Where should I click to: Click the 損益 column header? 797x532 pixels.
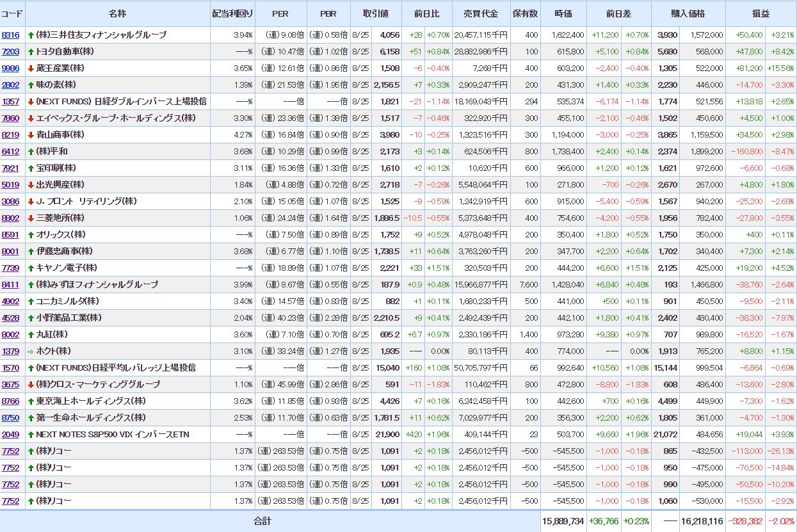761,13
